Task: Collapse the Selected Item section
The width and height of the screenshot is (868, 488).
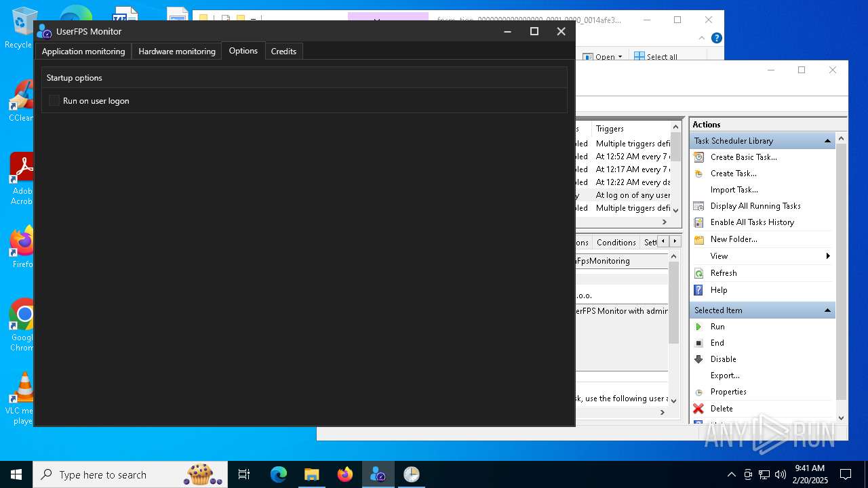Action: (x=827, y=310)
